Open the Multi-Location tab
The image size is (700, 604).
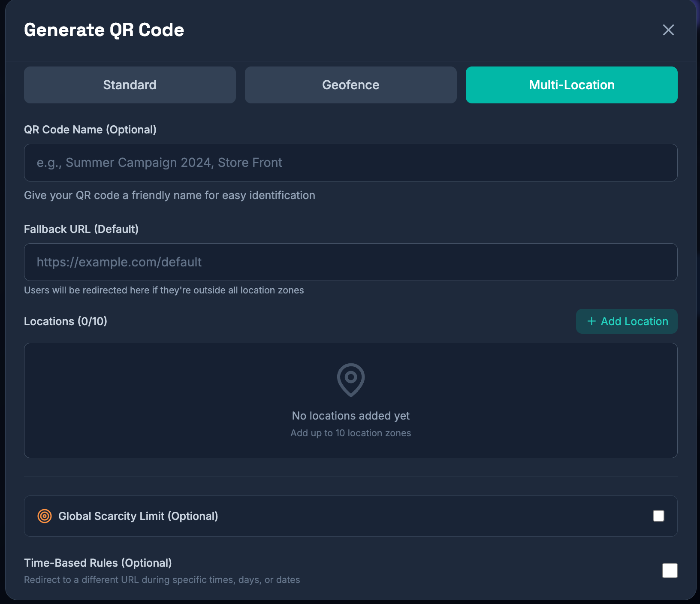[x=571, y=85]
